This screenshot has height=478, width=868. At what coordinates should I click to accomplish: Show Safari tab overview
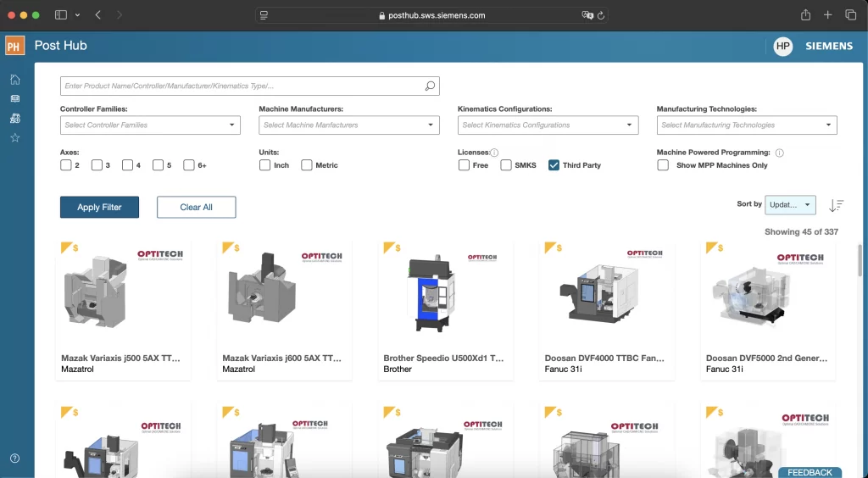pos(850,15)
